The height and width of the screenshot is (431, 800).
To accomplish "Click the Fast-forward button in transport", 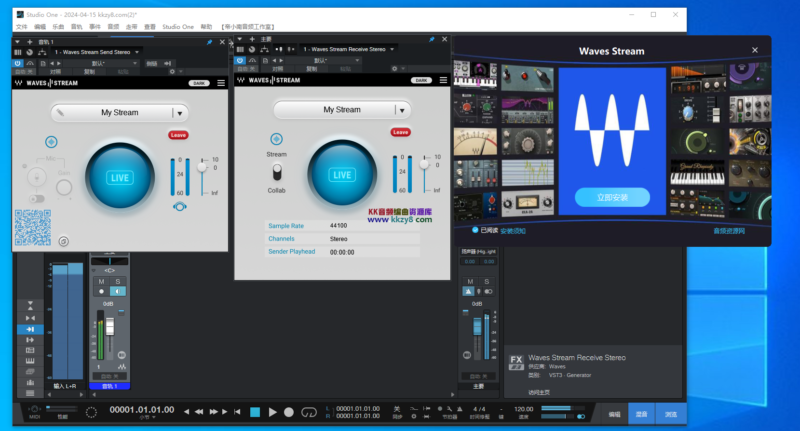I will [x=213, y=412].
